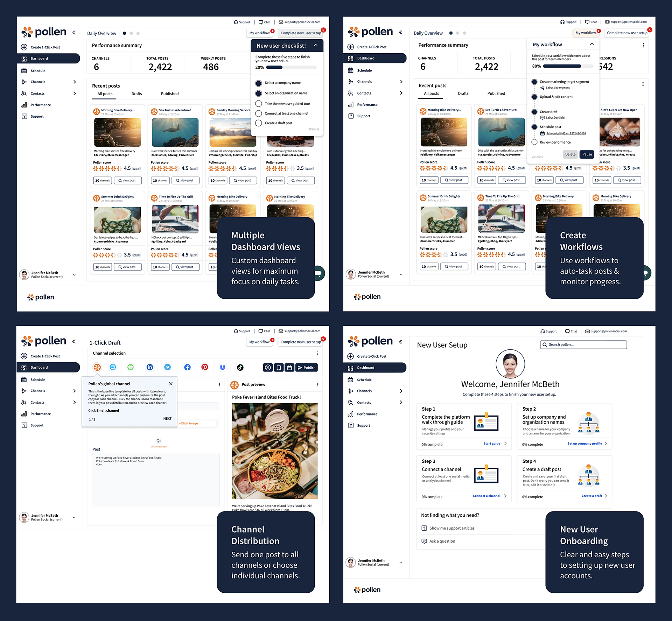Select the orange Pollen global channel icon
The image size is (672, 621).
point(97,367)
